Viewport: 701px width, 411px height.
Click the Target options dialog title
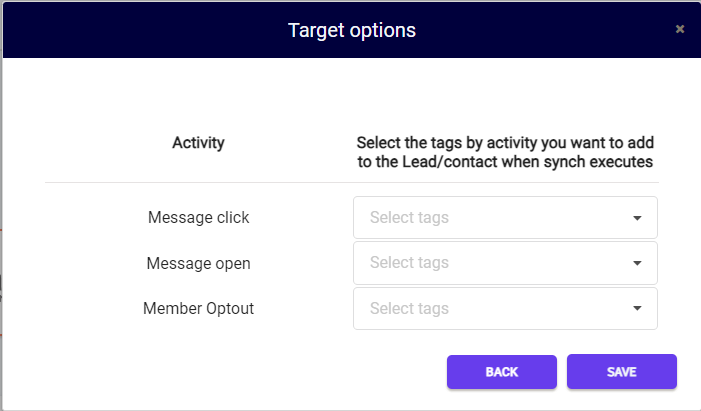(x=352, y=30)
